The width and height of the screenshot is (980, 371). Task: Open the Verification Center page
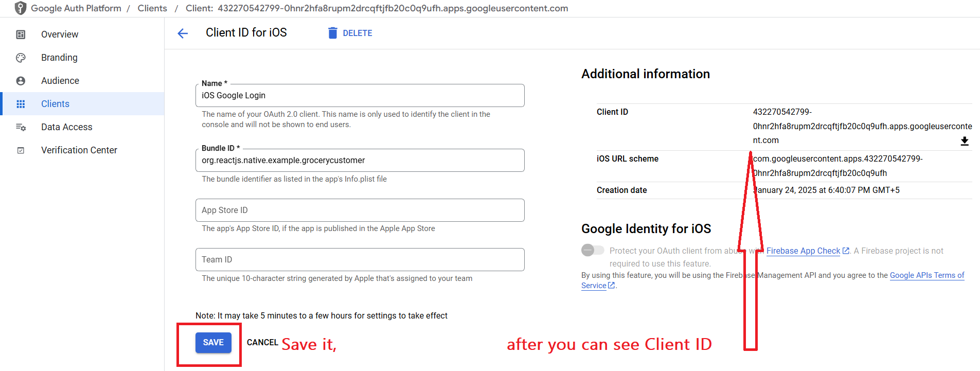[x=79, y=150]
